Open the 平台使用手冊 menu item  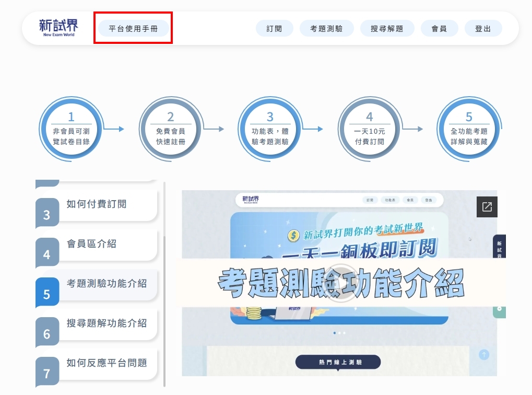pos(133,28)
